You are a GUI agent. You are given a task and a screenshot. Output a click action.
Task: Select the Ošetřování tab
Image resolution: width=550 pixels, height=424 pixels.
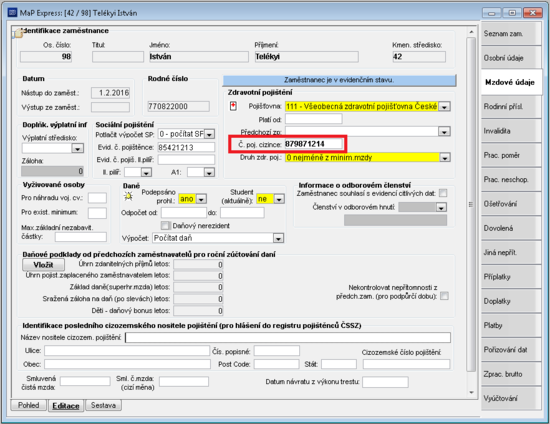(510, 204)
